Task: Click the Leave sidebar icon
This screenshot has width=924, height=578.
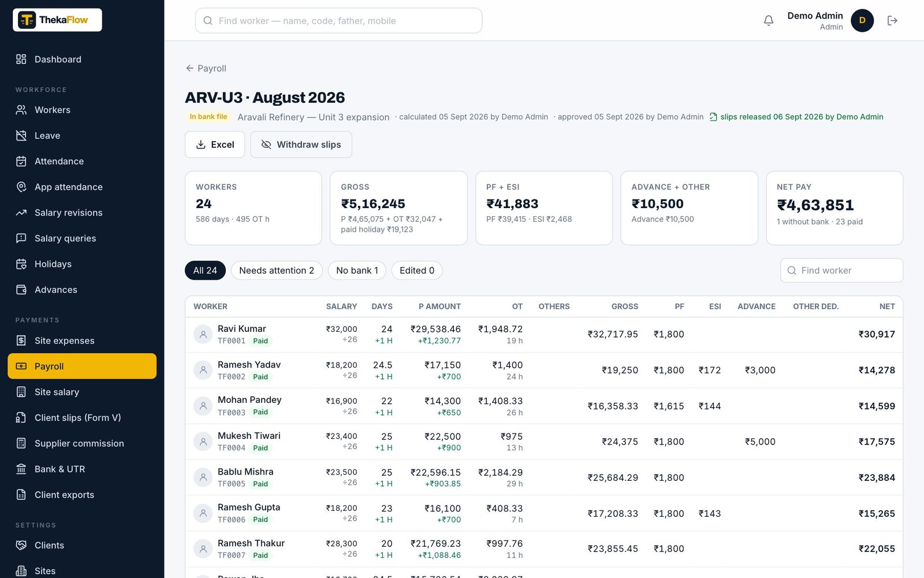Action: [21, 135]
